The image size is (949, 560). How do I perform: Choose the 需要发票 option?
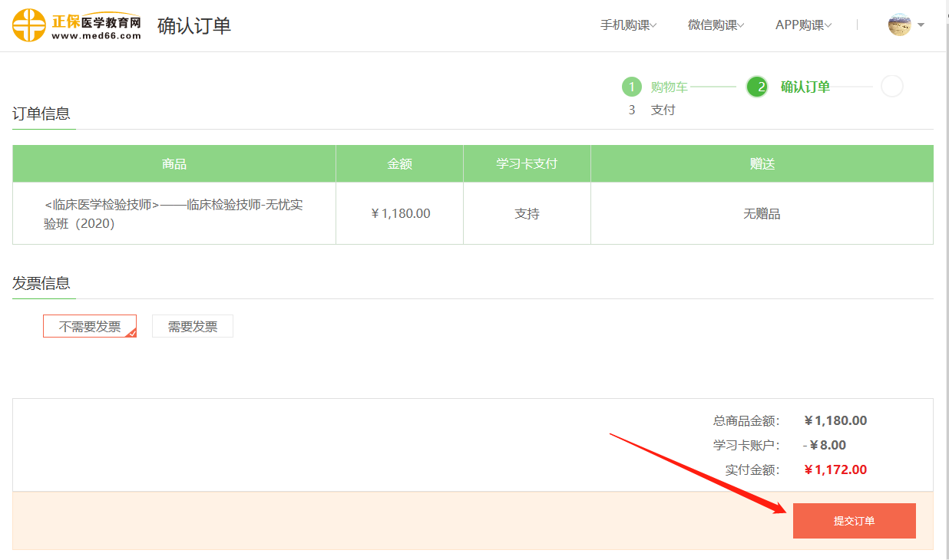193,326
